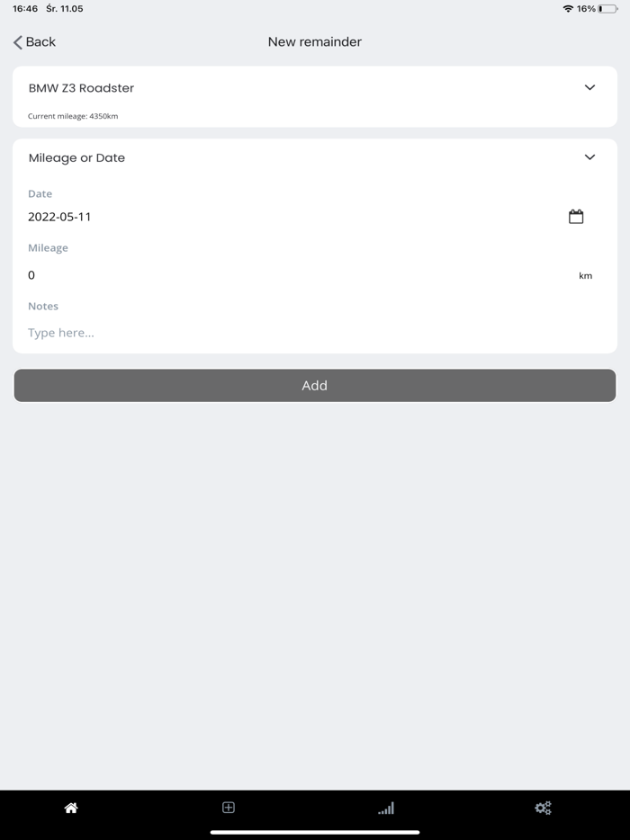
Task: Tap the New remainder title
Action: coord(314,41)
